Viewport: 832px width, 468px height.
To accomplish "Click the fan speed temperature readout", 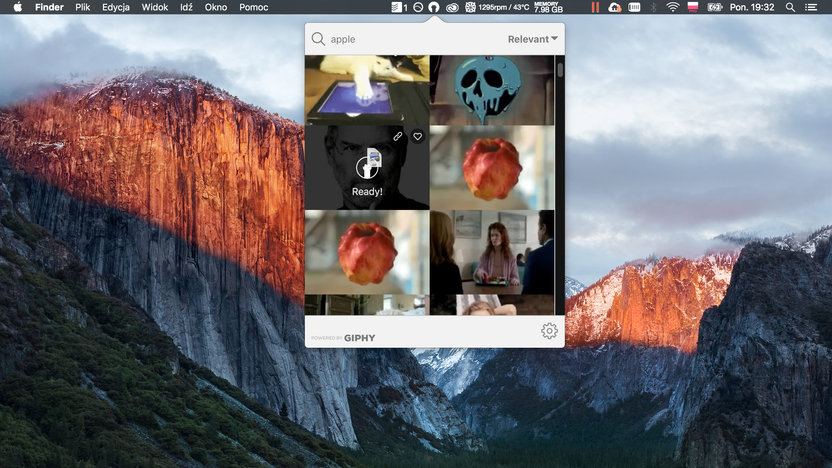I will point(497,7).
